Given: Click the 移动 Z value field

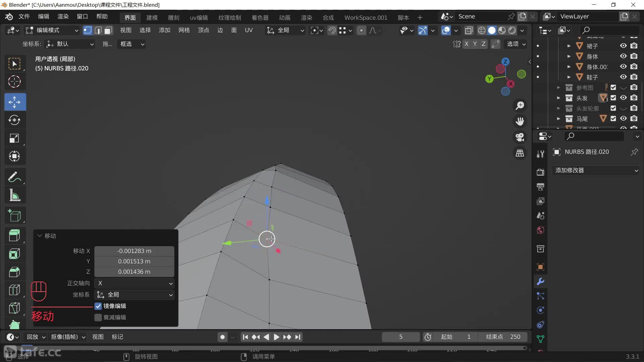Looking at the screenshot, I should [x=134, y=272].
